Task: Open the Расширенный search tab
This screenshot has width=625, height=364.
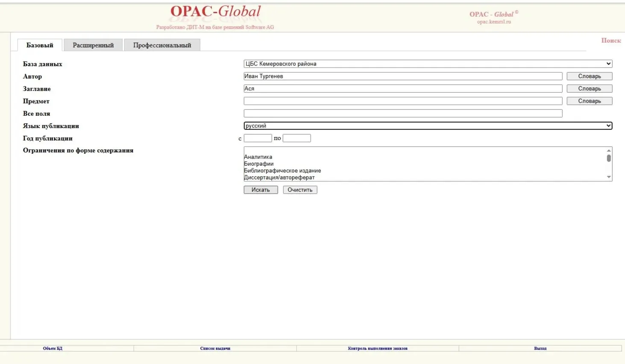Action: click(93, 45)
